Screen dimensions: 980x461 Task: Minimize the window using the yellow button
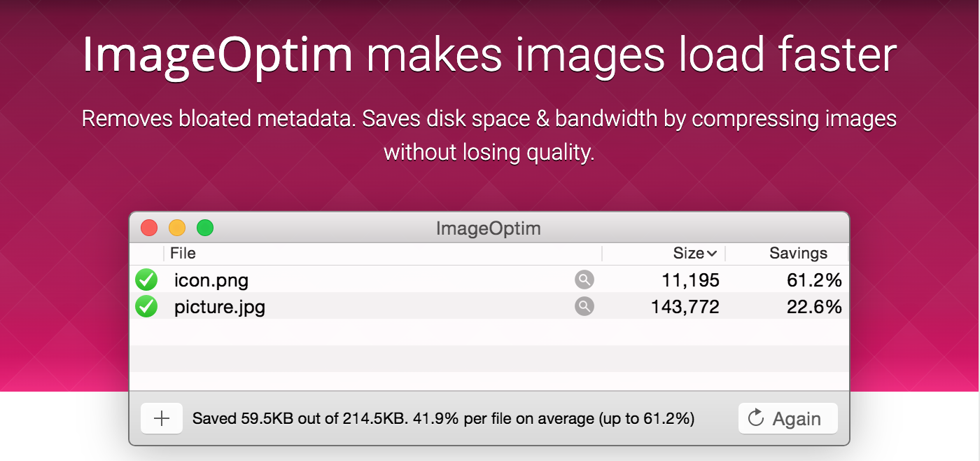(x=177, y=228)
